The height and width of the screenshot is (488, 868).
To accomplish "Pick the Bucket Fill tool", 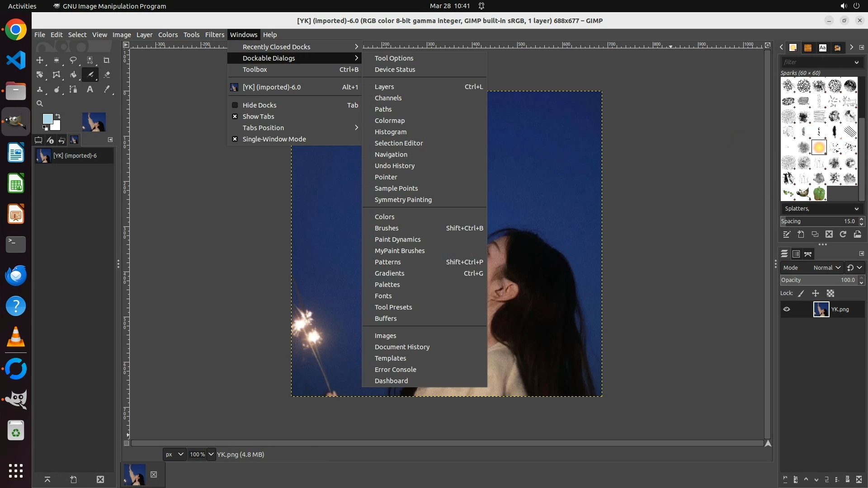I will pyautogui.click(x=73, y=75).
